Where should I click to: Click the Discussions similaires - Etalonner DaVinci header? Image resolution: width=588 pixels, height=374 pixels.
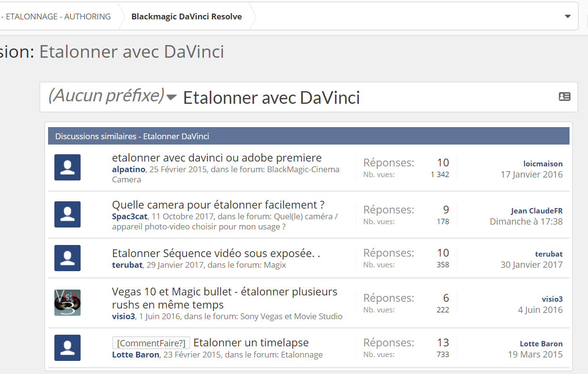point(308,136)
